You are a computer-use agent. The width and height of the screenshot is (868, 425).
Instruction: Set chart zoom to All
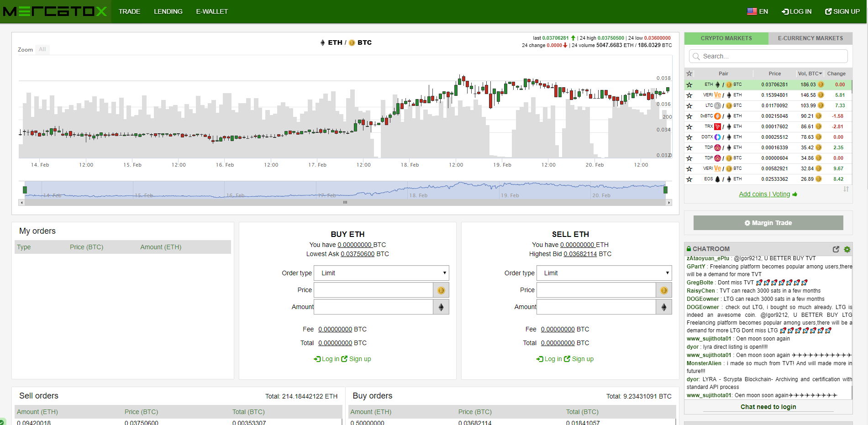(x=42, y=49)
